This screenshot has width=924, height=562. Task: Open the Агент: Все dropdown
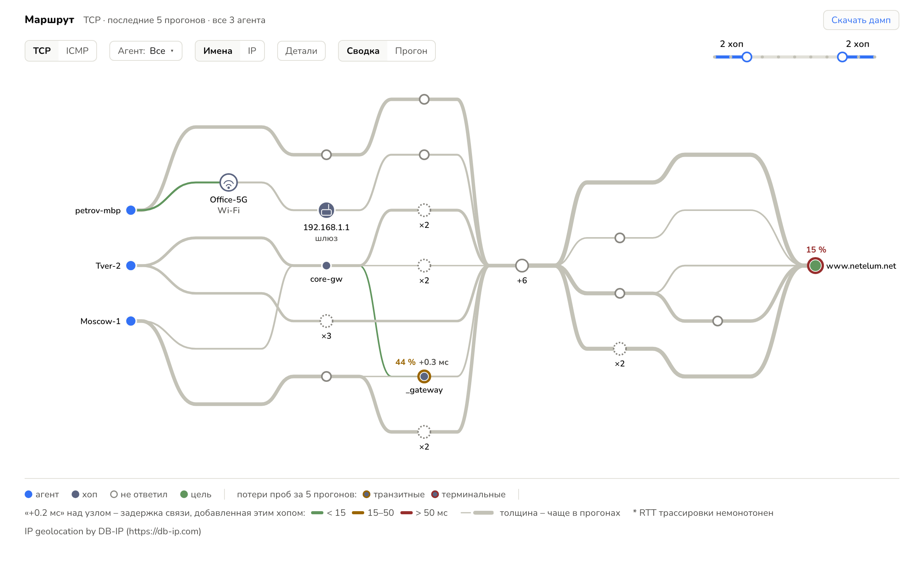(x=146, y=51)
